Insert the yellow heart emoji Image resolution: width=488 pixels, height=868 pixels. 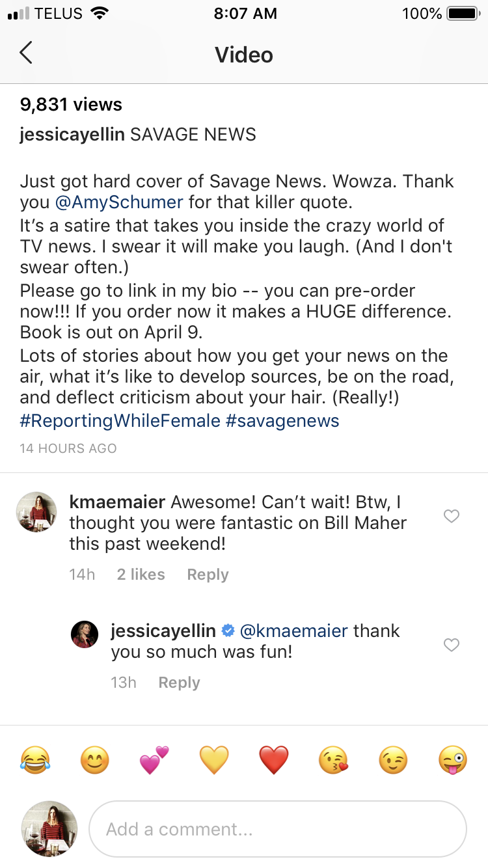214,760
